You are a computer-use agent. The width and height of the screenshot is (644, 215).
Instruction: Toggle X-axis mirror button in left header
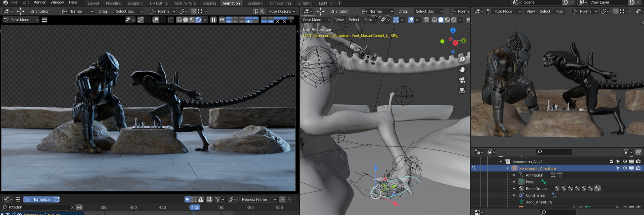coord(262,11)
